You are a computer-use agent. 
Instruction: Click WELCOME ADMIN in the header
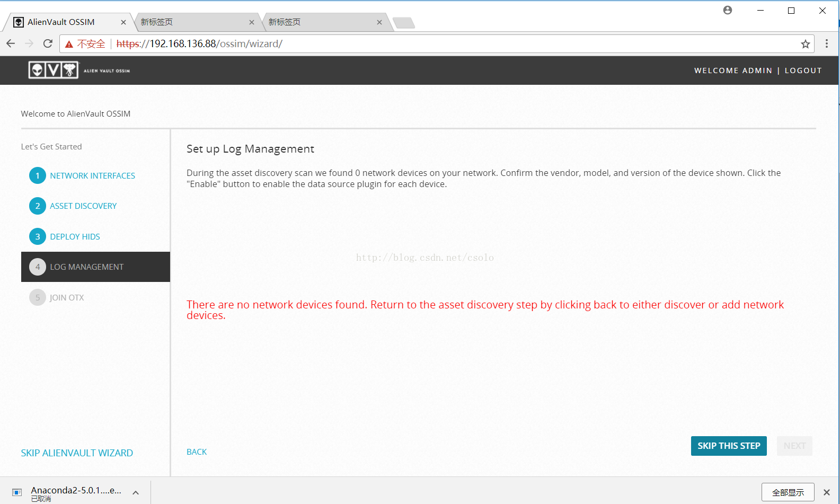[733, 70]
